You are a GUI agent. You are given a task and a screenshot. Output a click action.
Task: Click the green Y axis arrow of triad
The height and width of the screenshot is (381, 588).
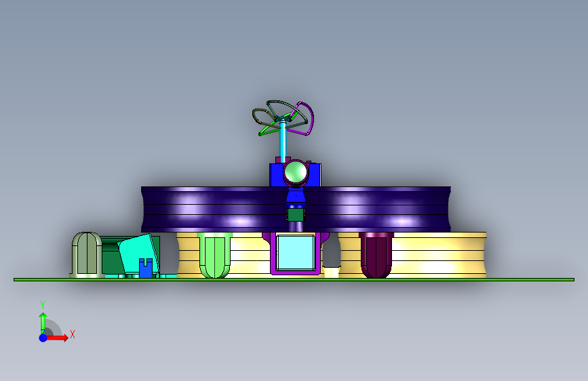(43, 322)
